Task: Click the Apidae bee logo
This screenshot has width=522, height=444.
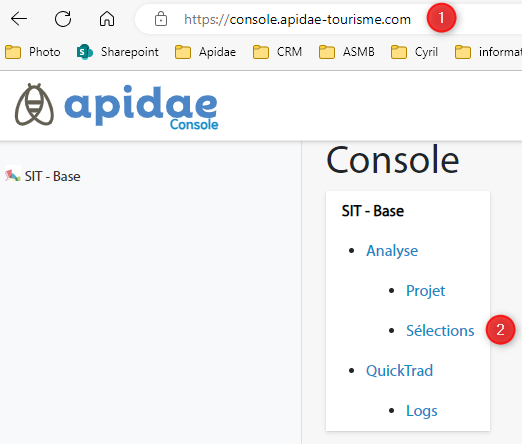Action: pos(34,105)
